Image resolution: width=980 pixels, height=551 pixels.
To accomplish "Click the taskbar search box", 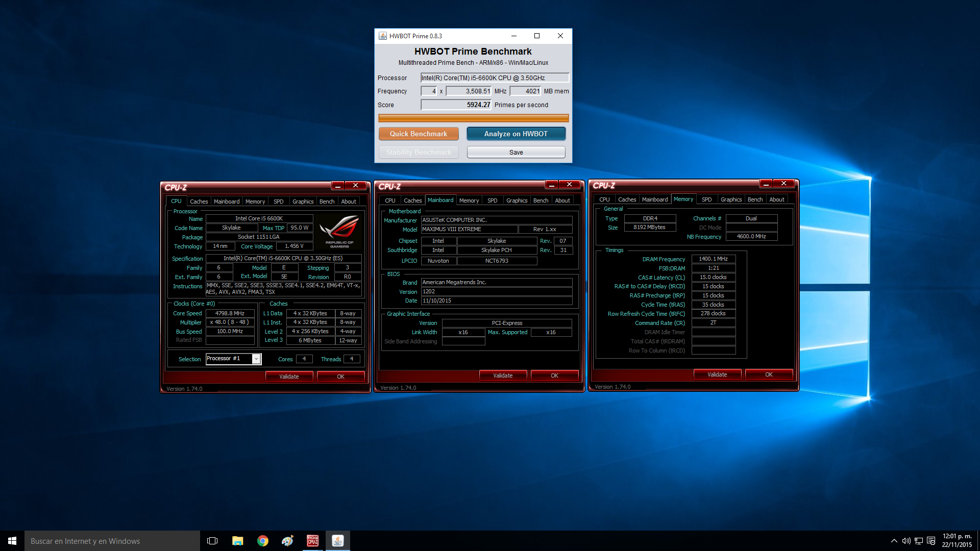I will [112, 541].
